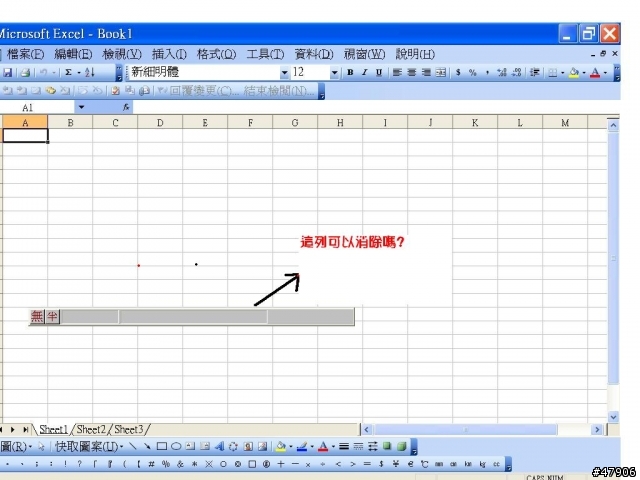Open the Borders dropdown arrow
The width and height of the screenshot is (640, 480).
pyautogui.click(x=563, y=73)
